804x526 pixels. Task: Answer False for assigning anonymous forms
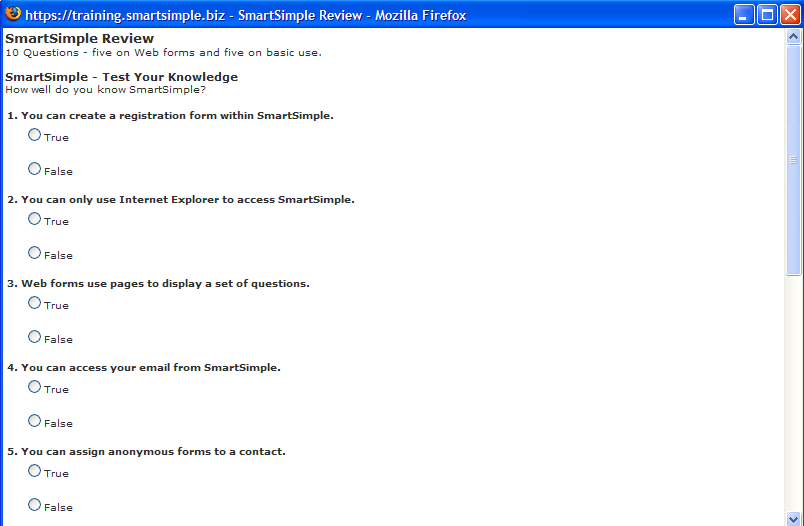[x=35, y=505]
